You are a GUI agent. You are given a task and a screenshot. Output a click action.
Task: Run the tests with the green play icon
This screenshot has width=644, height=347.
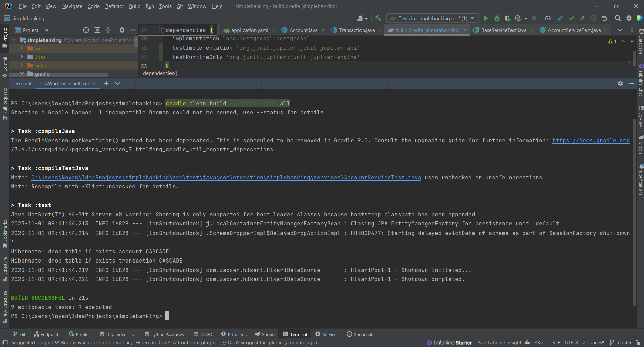point(486,19)
